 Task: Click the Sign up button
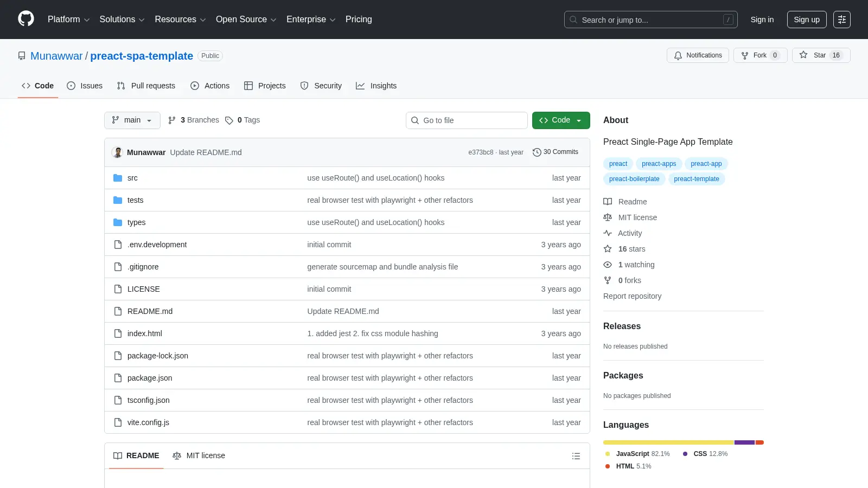click(807, 20)
